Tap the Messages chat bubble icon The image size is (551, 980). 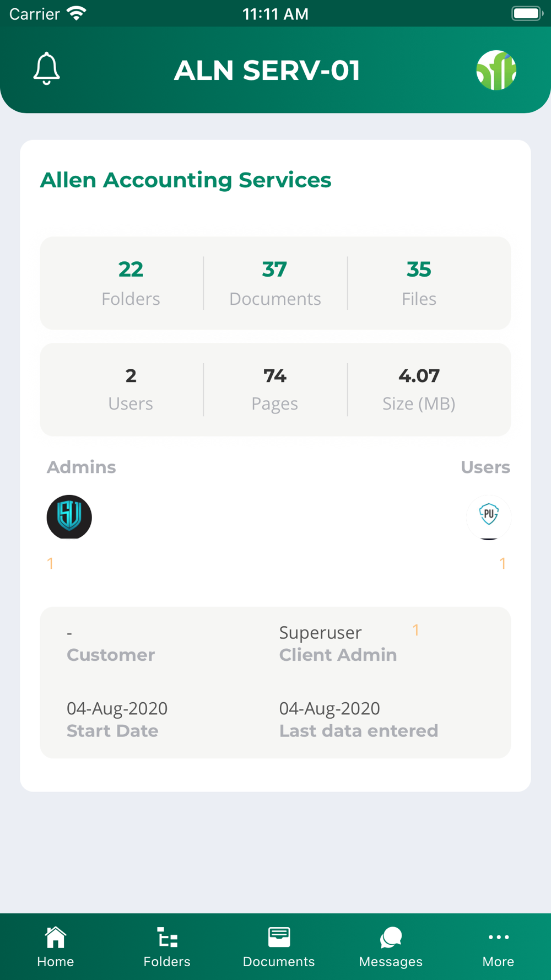391,937
